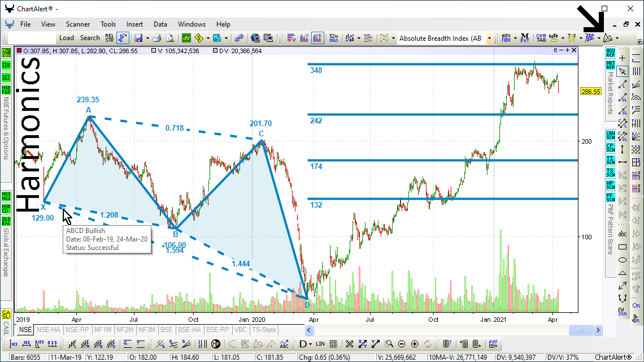Open the NSE Futures & Options side panel
Image resolution: width=644 pixels, height=362 pixels.
click(x=6, y=127)
